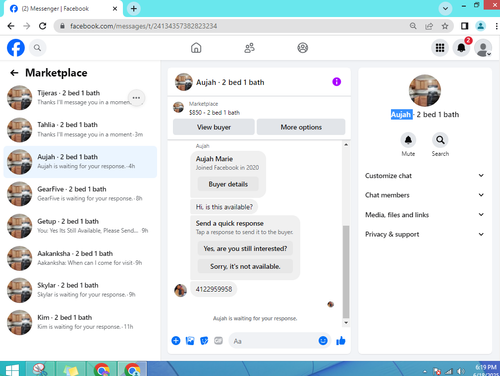Mute the conversation with the bell icon

click(408, 140)
